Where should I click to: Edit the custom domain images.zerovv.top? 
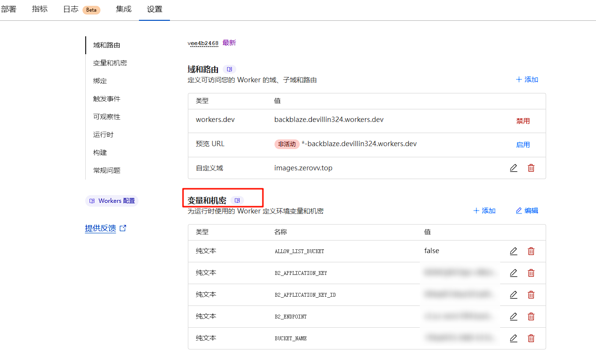(x=513, y=168)
